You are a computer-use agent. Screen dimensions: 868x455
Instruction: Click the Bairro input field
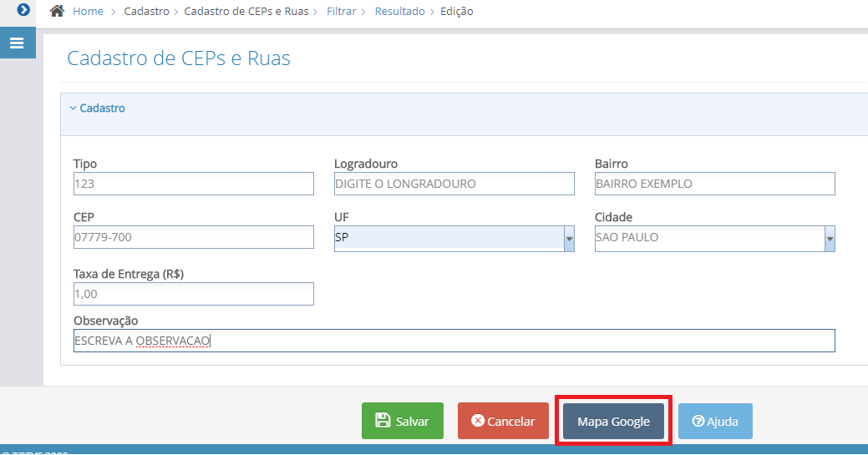point(714,184)
